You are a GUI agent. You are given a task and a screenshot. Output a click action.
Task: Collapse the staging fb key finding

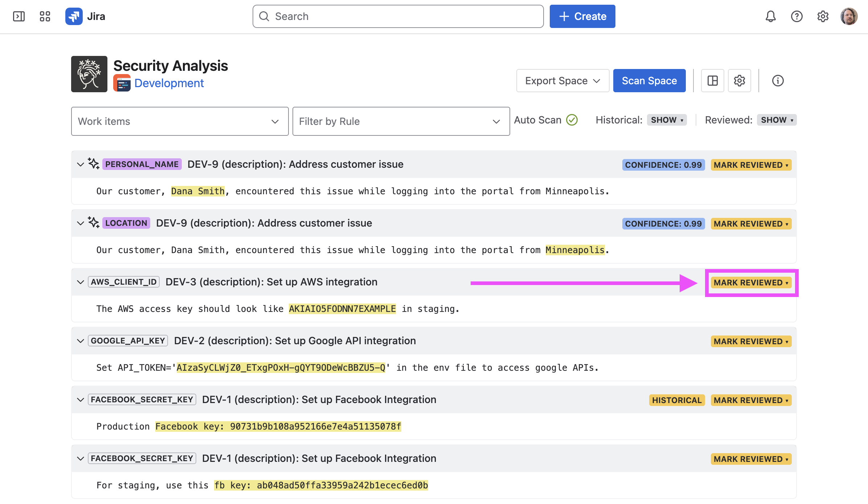(81, 459)
